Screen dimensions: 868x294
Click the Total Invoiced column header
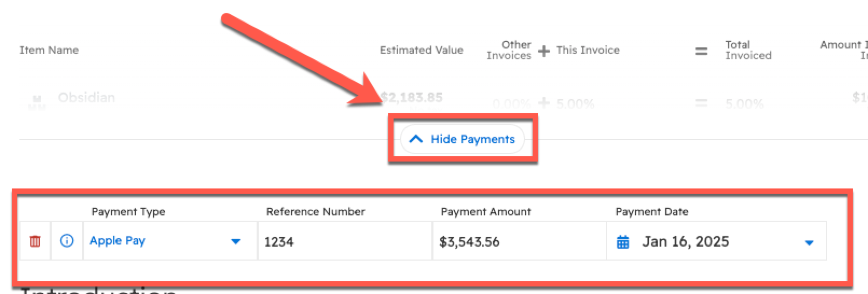(x=748, y=50)
